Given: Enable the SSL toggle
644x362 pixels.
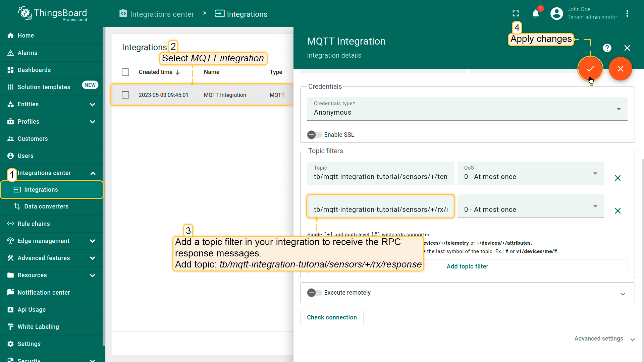Looking at the screenshot, I should coord(314,135).
